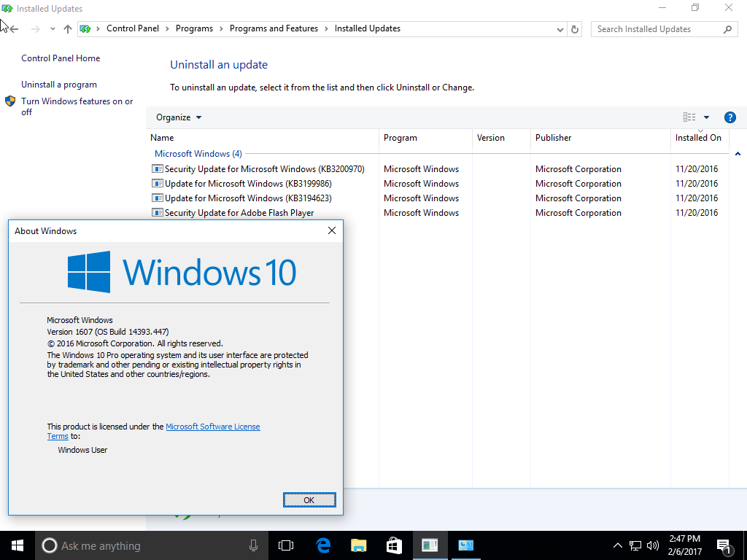Launch Microsoft Edge from the taskbar

coord(323,545)
